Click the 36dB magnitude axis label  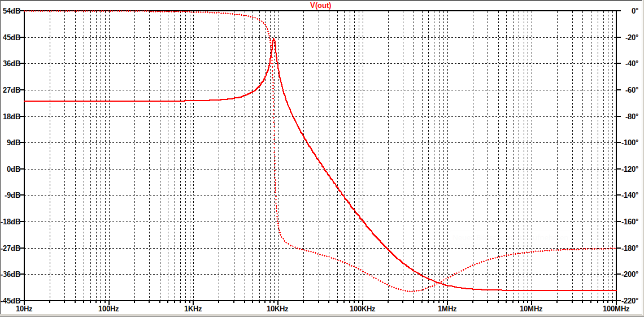click(11, 64)
